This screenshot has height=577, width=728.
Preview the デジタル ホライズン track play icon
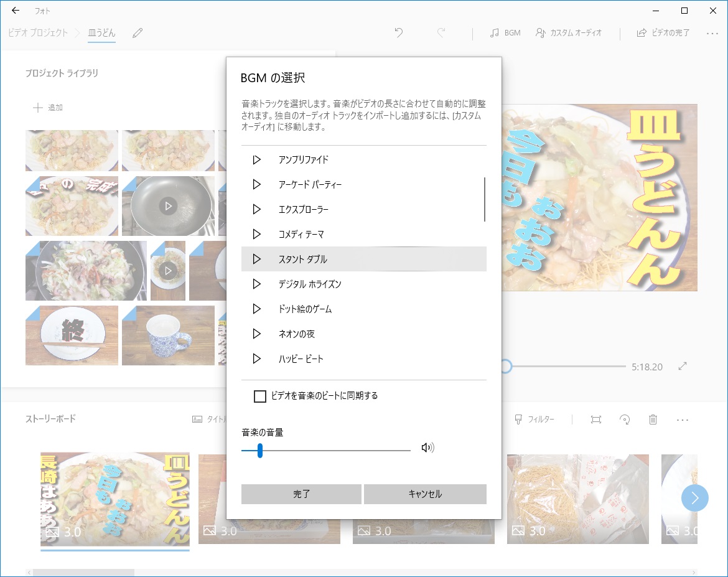tap(256, 284)
